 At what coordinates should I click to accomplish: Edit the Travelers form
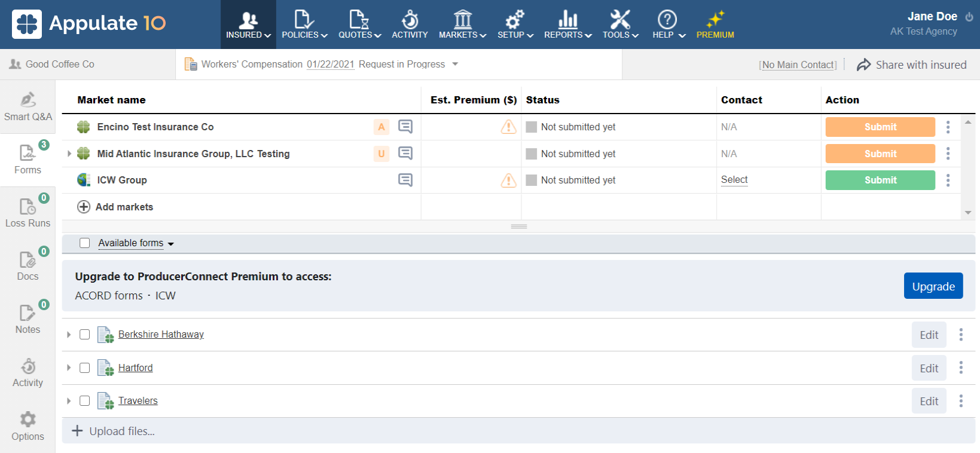click(929, 401)
